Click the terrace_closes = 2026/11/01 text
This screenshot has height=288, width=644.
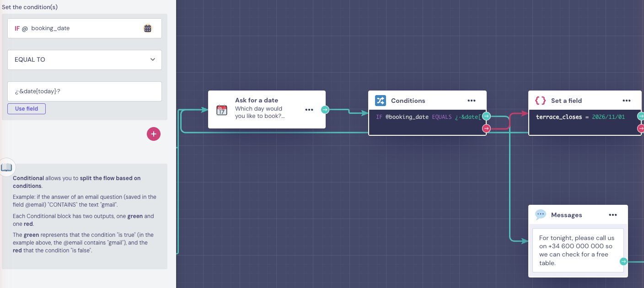[580, 117]
